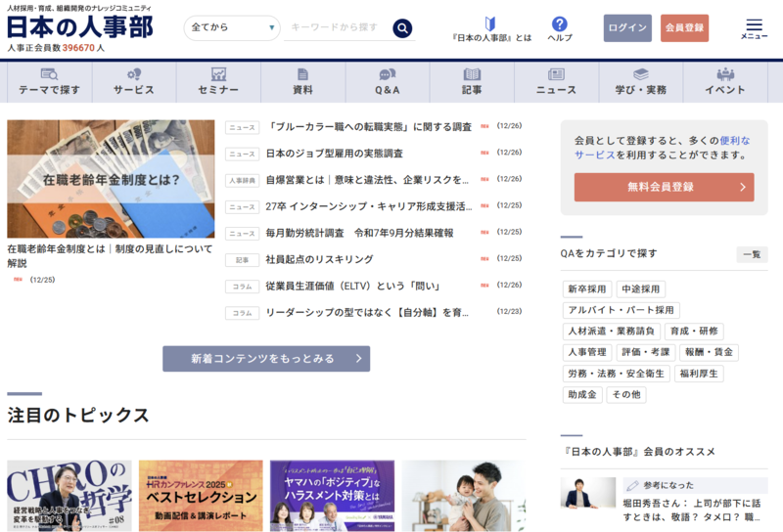Click 新着コンテンツをもっとみる button
783x532 pixels.
tap(266, 359)
